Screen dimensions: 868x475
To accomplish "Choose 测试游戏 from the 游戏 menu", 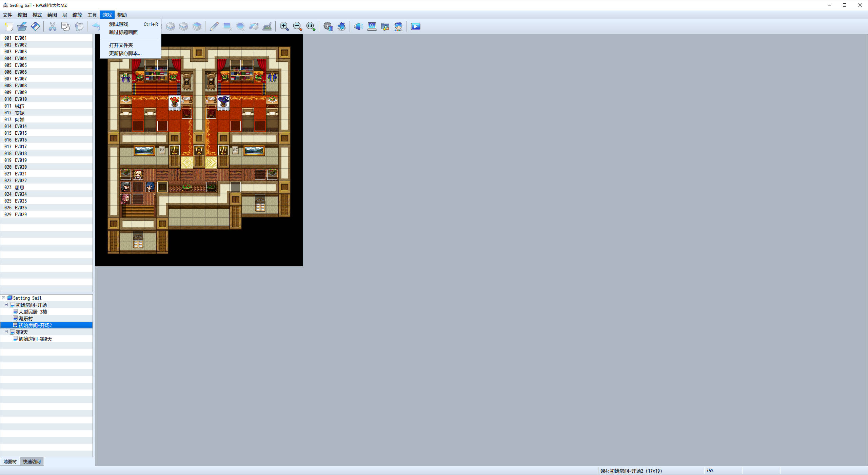I will point(131,24).
